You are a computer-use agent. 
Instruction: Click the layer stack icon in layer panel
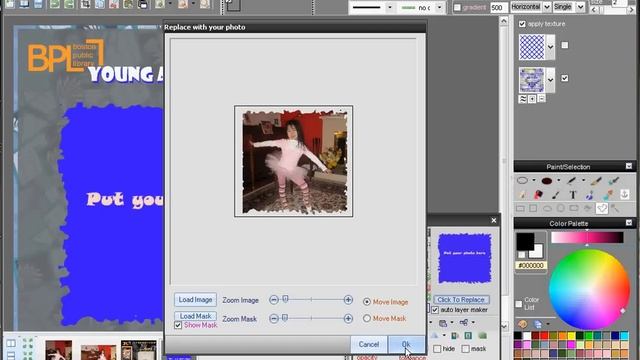click(443, 323)
